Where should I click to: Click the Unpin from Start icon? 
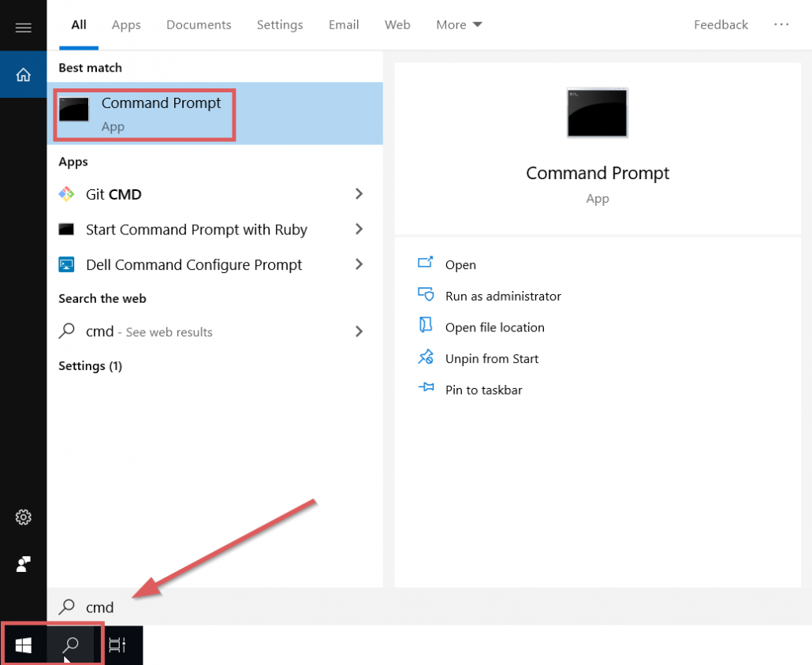tap(426, 357)
